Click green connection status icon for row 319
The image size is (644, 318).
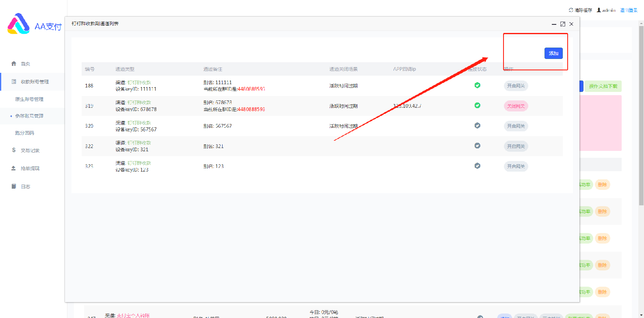(x=478, y=105)
